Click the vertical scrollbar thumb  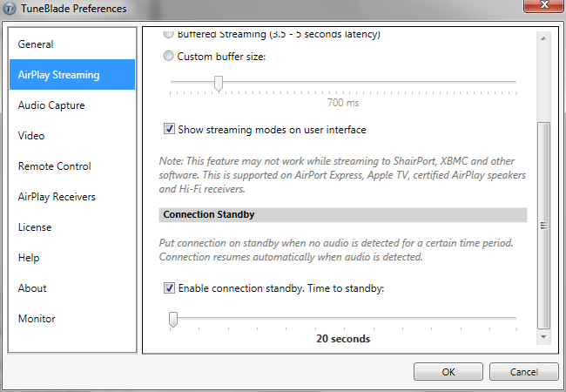[x=543, y=226]
